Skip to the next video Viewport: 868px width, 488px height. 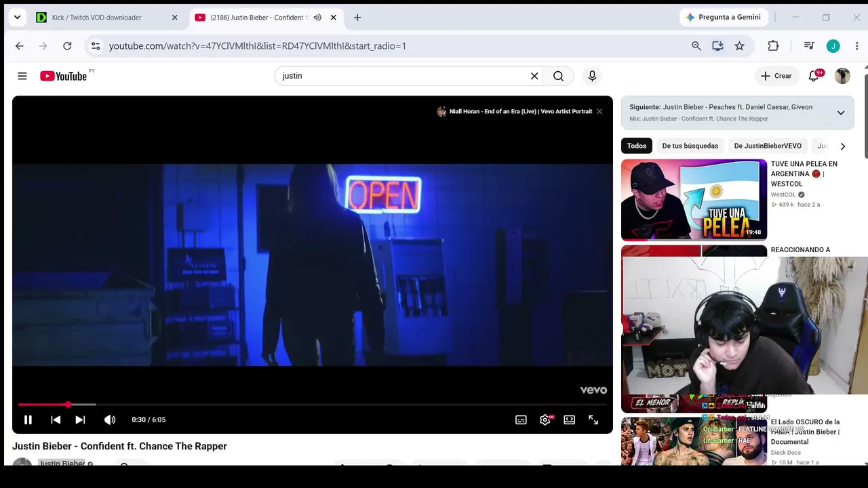pos(80,420)
